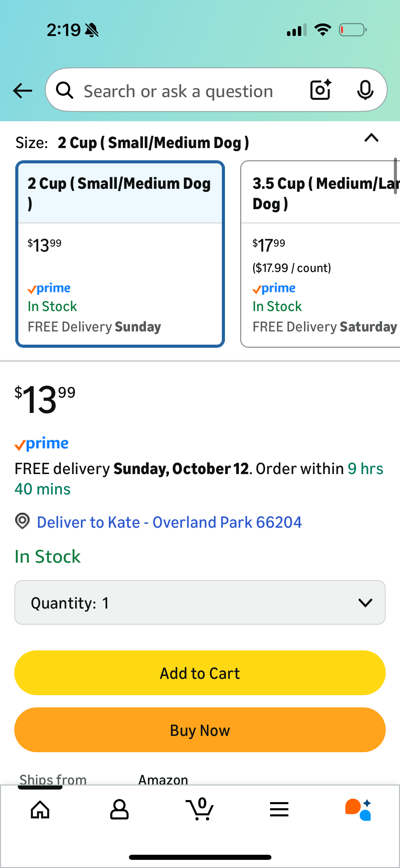The width and height of the screenshot is (400, 868).
Task: Click the Add to Cart button
Action: coord(200,673)
